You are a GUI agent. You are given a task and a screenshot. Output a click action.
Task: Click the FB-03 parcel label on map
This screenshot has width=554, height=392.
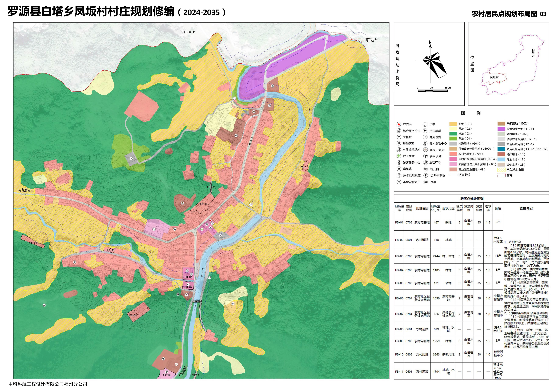204,204
